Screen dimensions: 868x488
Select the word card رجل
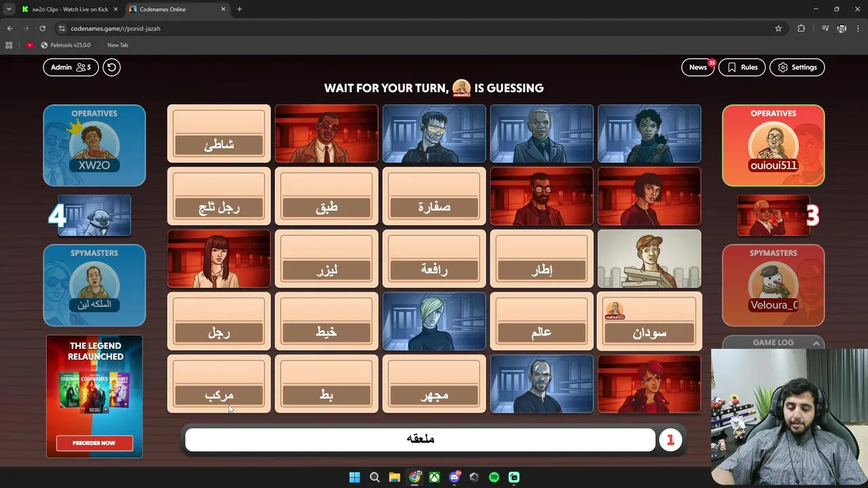[x=219, y=321]
